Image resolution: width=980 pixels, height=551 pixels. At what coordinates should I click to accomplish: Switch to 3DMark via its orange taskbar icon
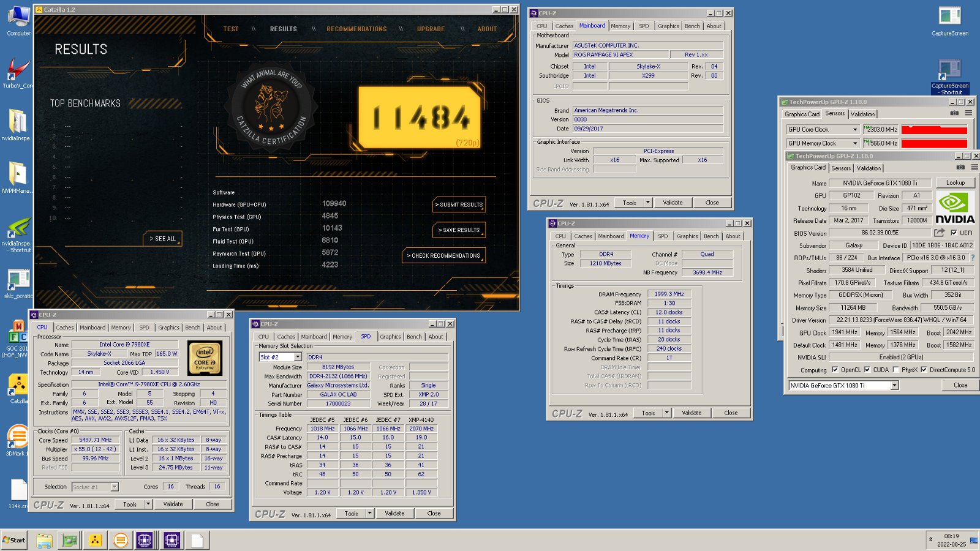(121, 540)
